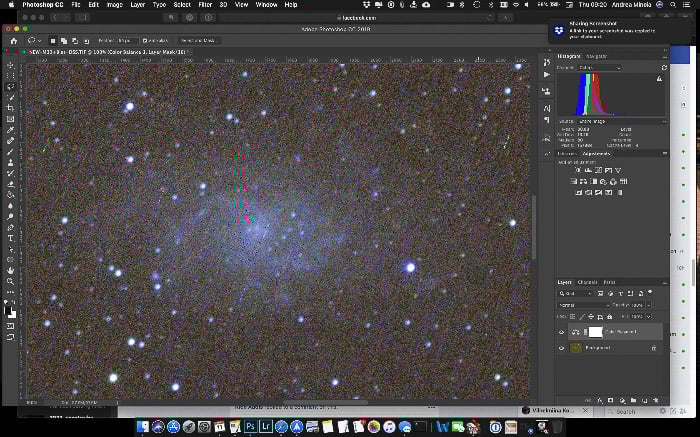Screen dimensions: 700x437
Task: Select the Frame tool
Action: 10,119
